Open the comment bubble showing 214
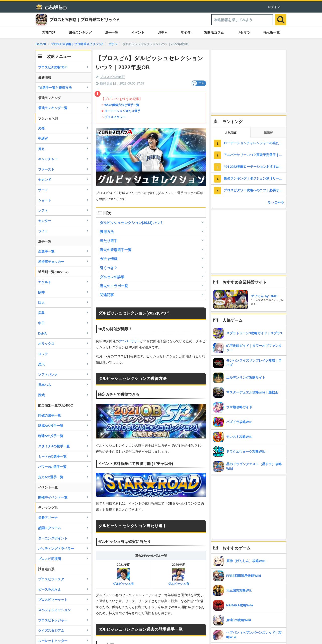322x644 pixels. point(199,83)
